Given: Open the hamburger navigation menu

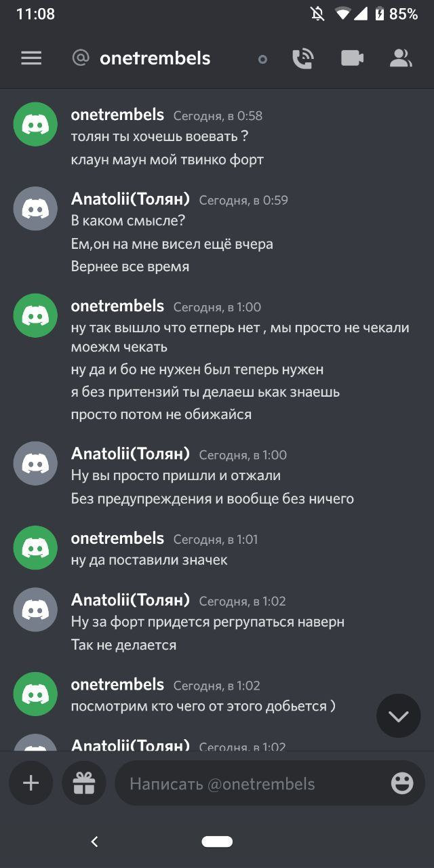Looking at the screenshot, I should [x=31, y=58].
